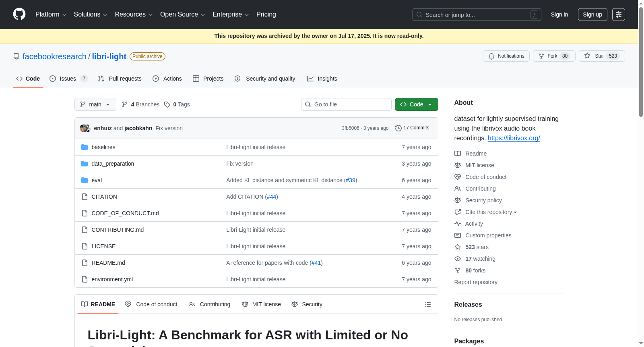
Task: Switch to MIT license README tab
Action: (x=262, y=304)
